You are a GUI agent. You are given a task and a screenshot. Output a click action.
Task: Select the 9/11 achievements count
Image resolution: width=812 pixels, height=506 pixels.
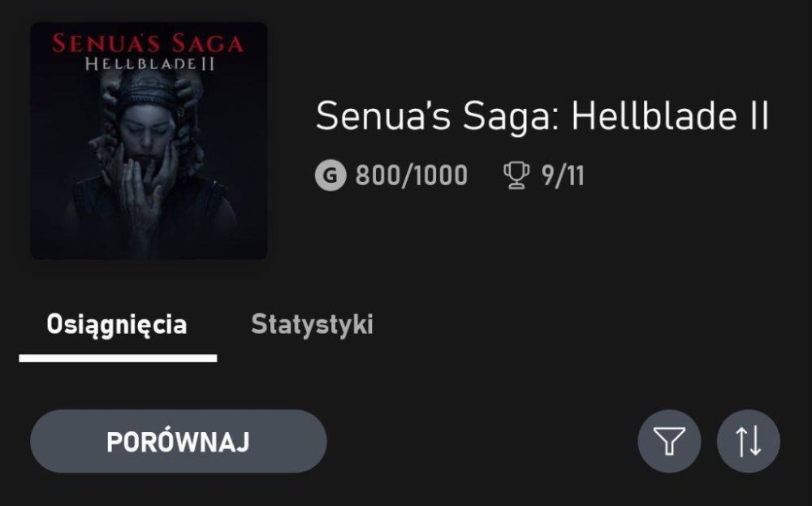563,175
